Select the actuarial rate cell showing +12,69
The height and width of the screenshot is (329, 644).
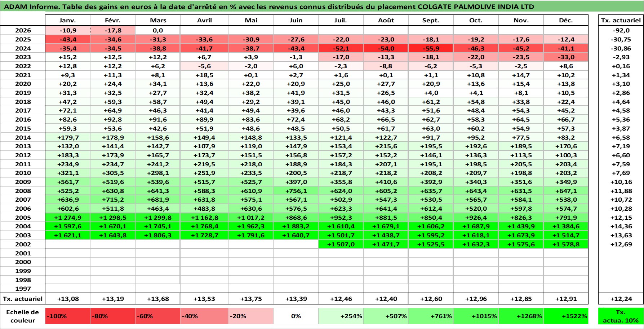pos(621,244)
